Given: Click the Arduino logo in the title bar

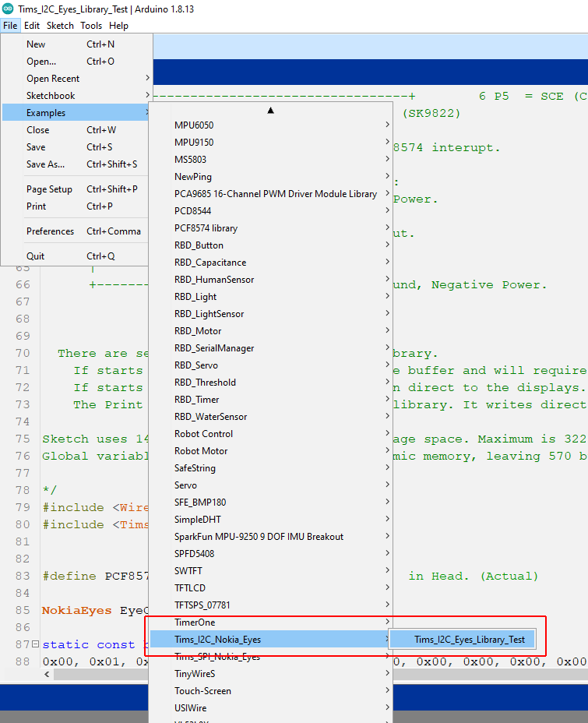Looking at the screenshot, I should 8,9.
